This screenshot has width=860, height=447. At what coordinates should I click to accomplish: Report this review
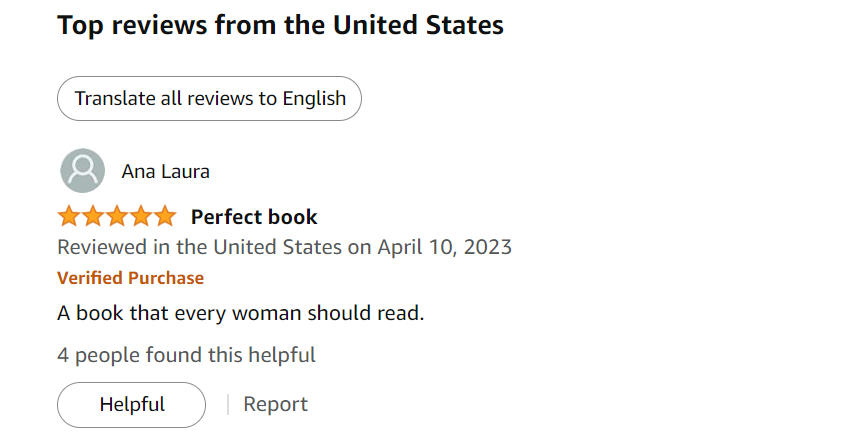[275, 404]
